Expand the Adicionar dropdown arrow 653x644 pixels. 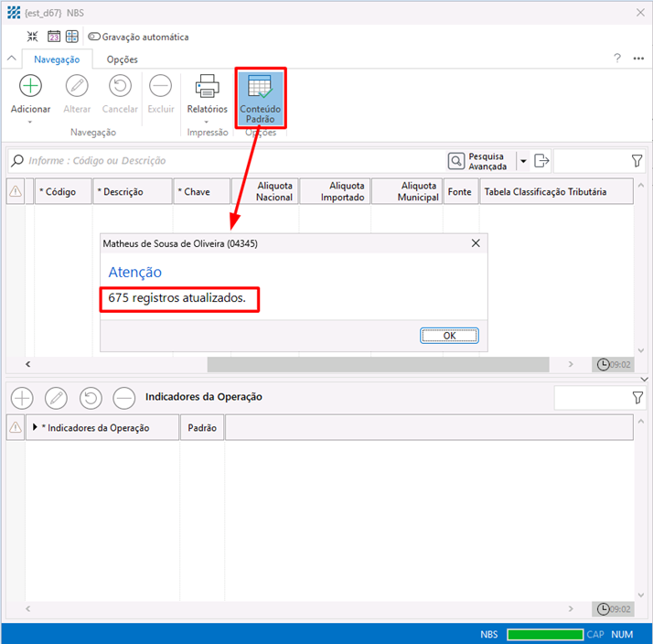tap(30, 122)
